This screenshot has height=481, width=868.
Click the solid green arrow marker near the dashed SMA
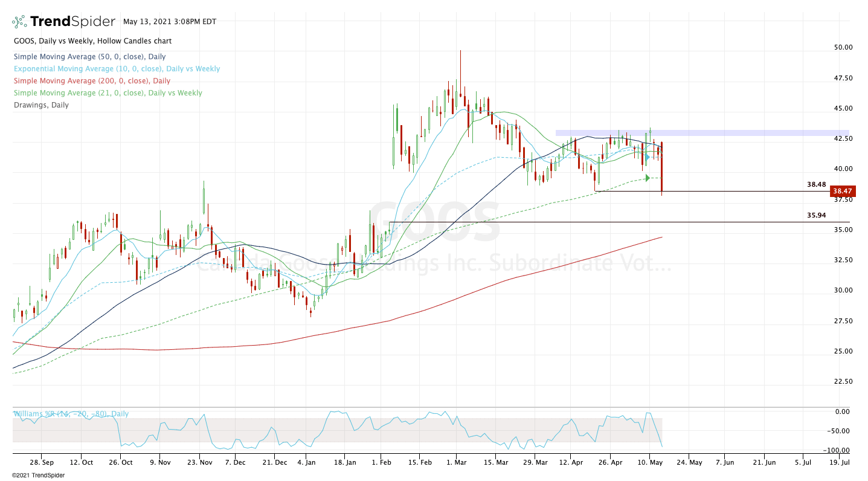pos(646,178)
